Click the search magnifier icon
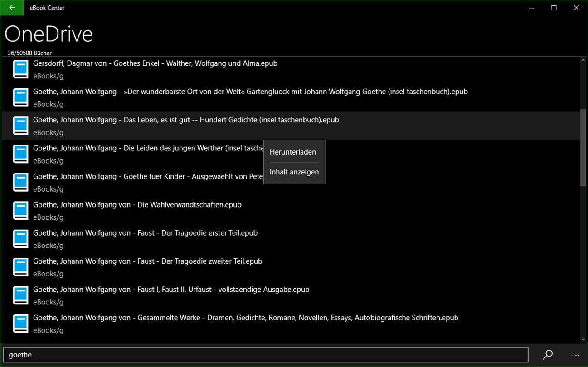This screenshot has height=367, width=588. click(x=548, y=355)
